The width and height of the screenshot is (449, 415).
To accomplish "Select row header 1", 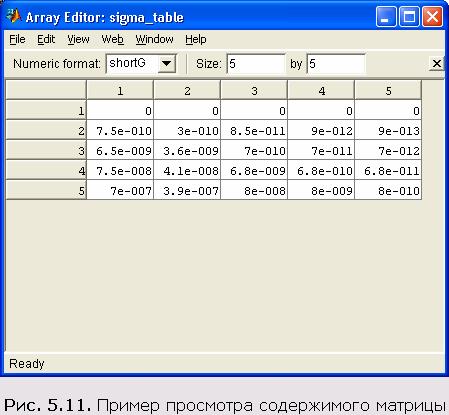I will (x=46, y=110).
